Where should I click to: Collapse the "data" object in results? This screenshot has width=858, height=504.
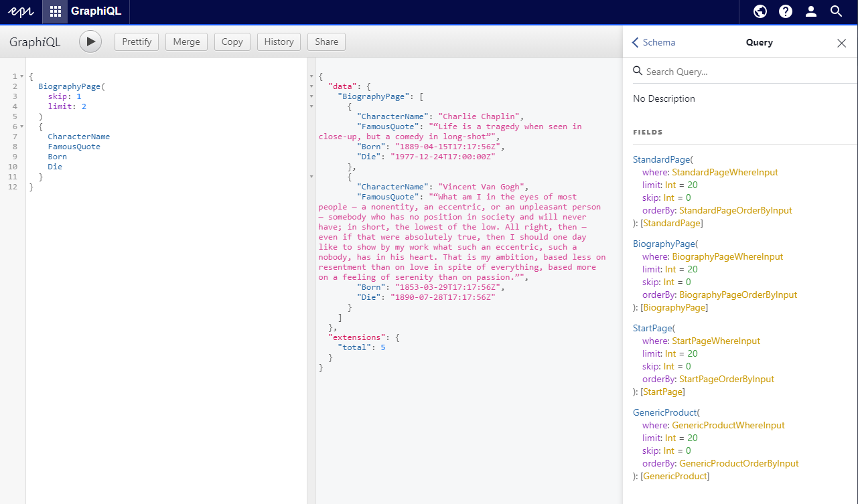tap(311, 86)
